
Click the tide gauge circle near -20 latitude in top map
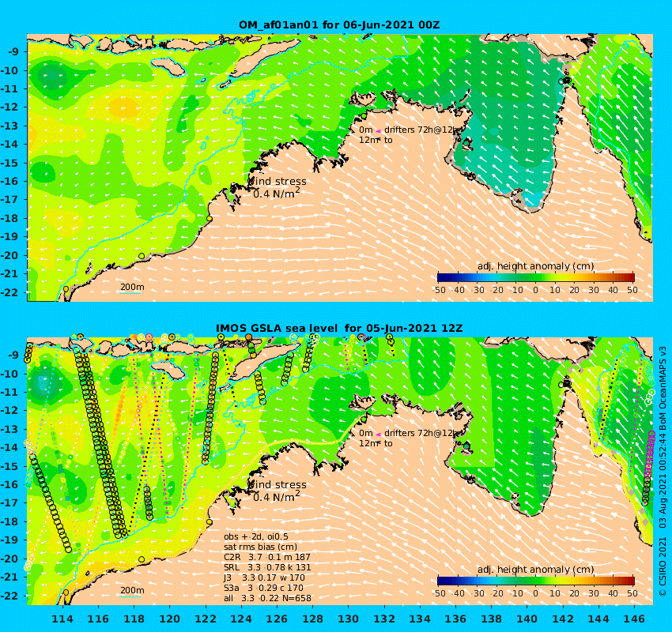pos(142,256)
